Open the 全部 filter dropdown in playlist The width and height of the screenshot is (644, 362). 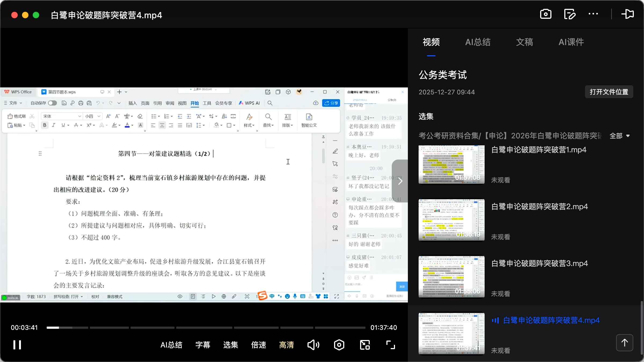click(x=619, y=136)
